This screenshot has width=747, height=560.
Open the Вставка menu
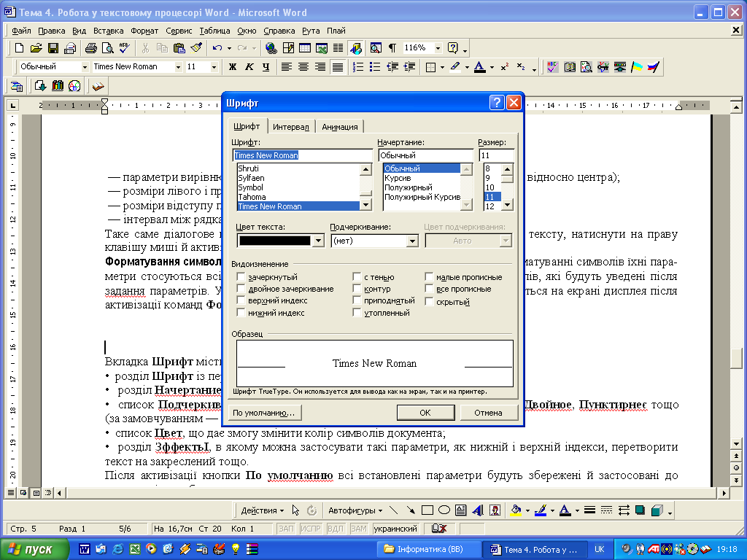(x=108, y=31)
